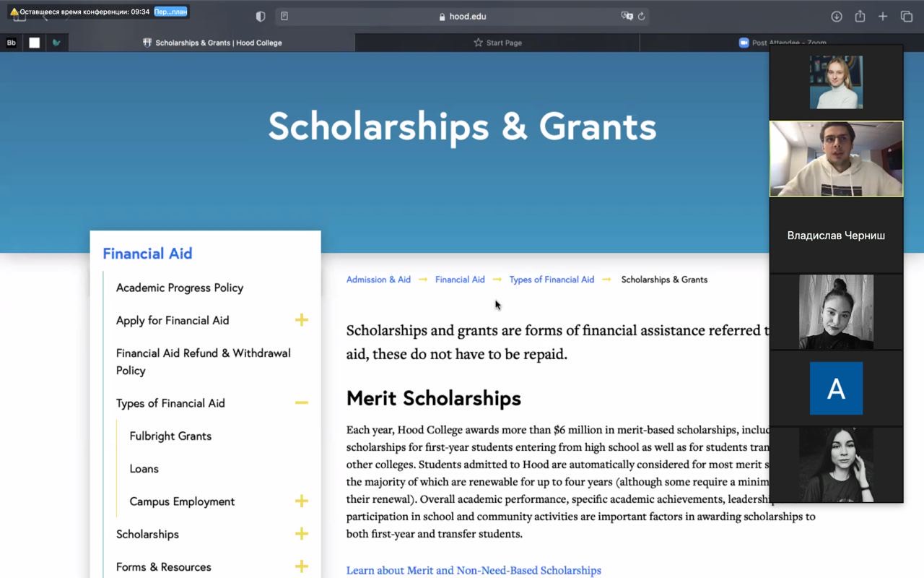Image resolution: width=924 pixels, height=578 pixels.
Task: Open the Reader view icon
Action: coord(284,17)
